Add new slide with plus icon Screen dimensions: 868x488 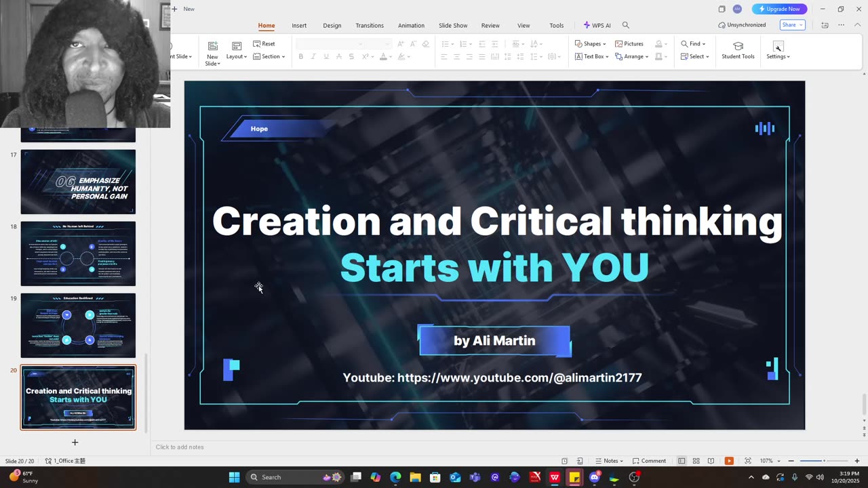click(x=75, y=442)
